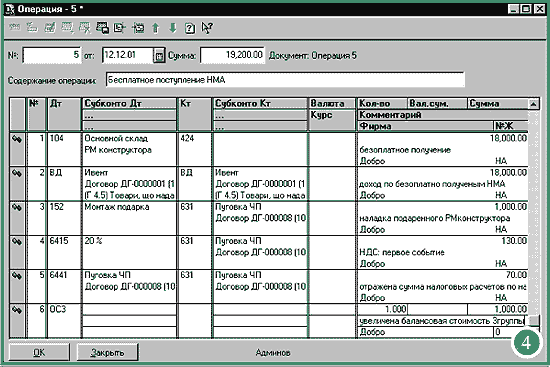Move posting up with green up arrow

(155, 27)
